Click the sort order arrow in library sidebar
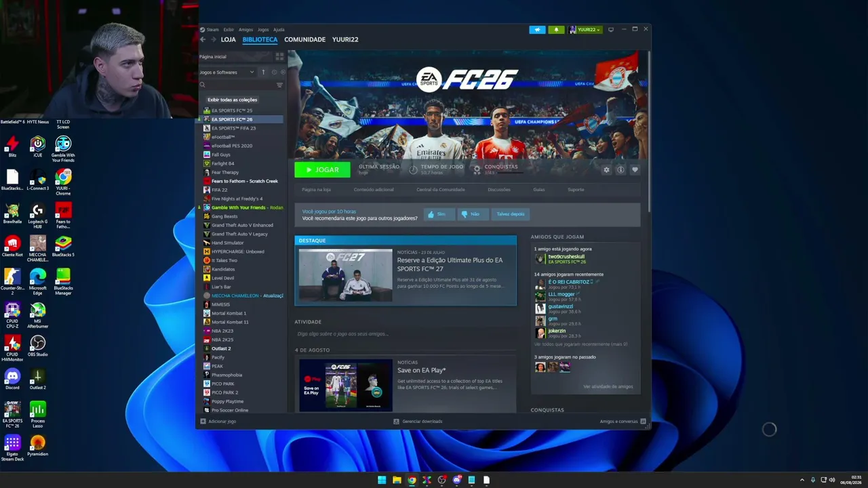868x488 pixels. coord(263,73)
